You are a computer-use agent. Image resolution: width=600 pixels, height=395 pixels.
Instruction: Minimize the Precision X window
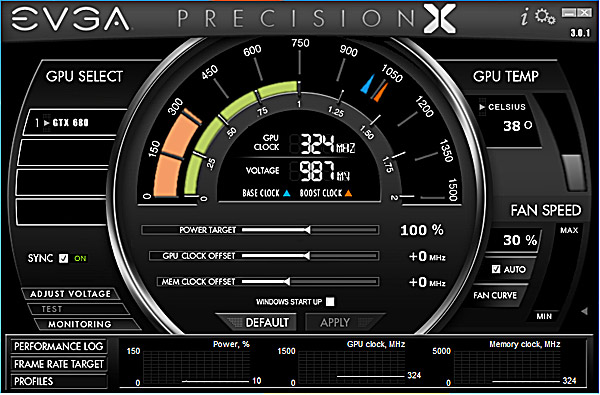click(x=569, y=13)
